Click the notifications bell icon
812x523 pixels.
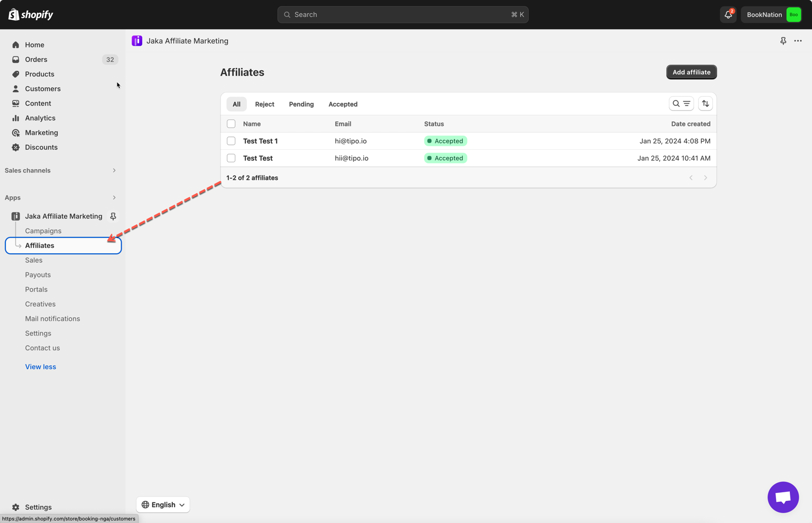pyautogui.click(x=728, y=15)
